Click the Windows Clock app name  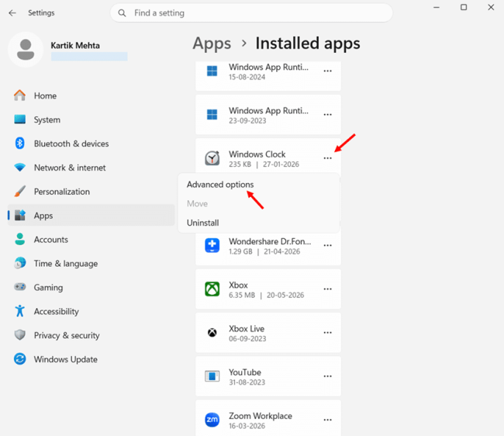pos(257,154)
